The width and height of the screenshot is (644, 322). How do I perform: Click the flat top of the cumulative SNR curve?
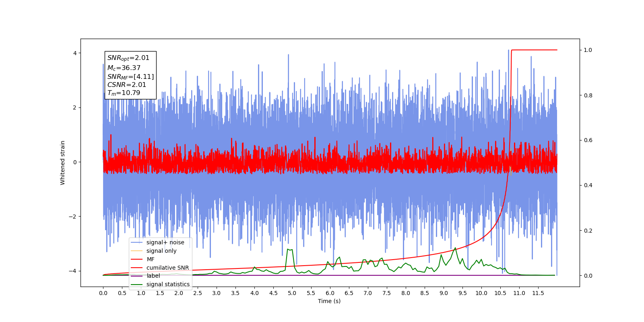click(x=535, y=50)
